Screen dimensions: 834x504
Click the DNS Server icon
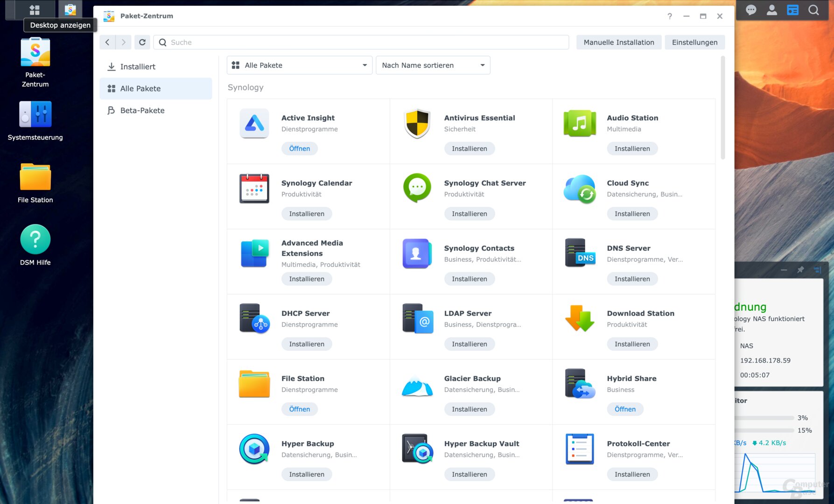tap(580, 252)
